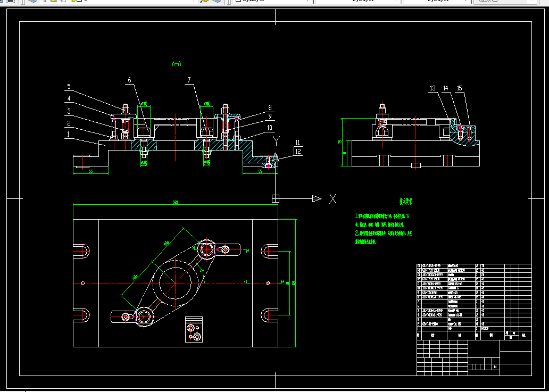Select part balloon number 12 box

(297, 152)
